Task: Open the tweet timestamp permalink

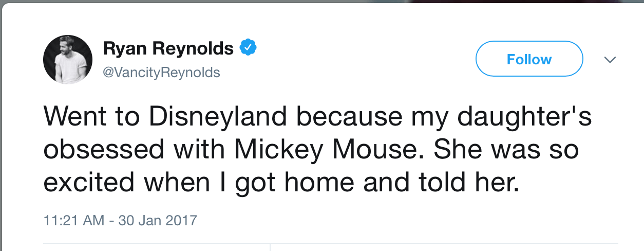Action: pyautogui.click(x=120, y=221)
